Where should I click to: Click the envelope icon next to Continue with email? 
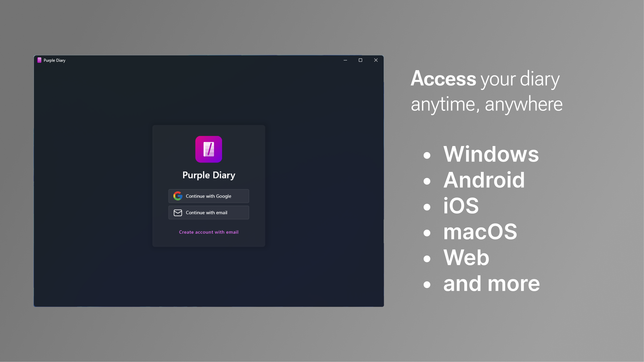177,213
